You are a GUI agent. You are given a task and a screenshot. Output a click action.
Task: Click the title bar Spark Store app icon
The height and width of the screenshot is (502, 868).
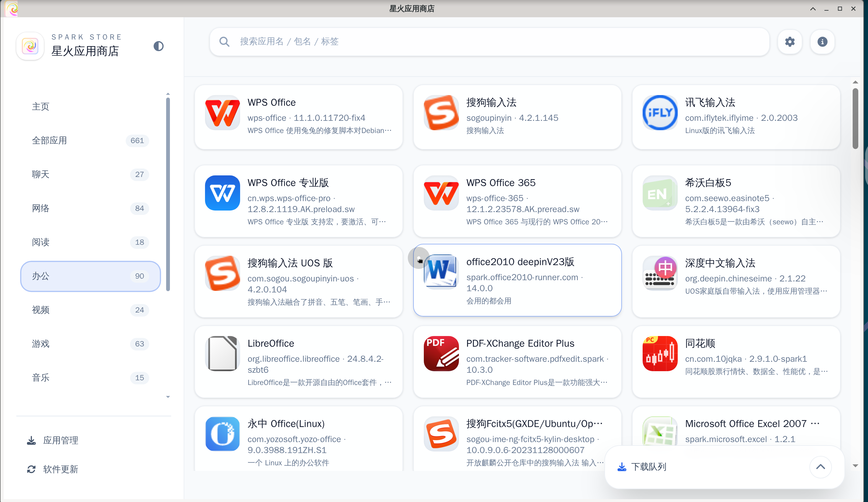coord(12,8)
